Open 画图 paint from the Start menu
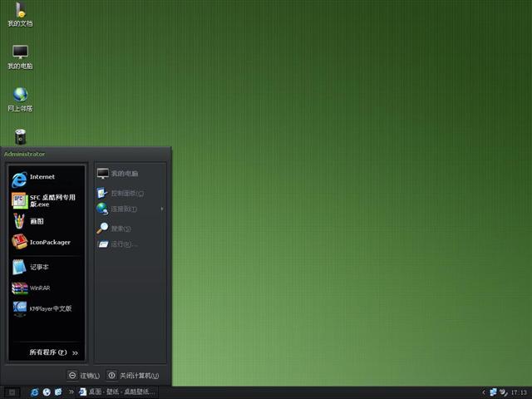This screenshot has width=532, height=399. click(46, 221)
